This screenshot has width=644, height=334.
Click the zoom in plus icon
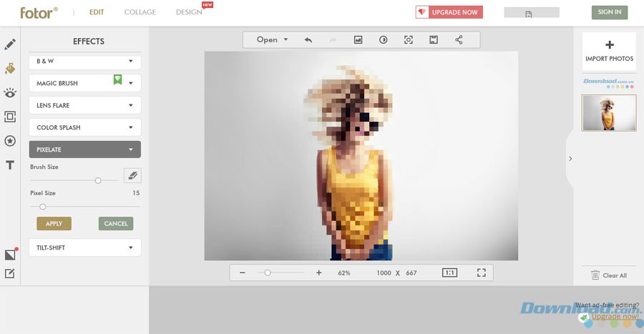[x=318, y=273]
